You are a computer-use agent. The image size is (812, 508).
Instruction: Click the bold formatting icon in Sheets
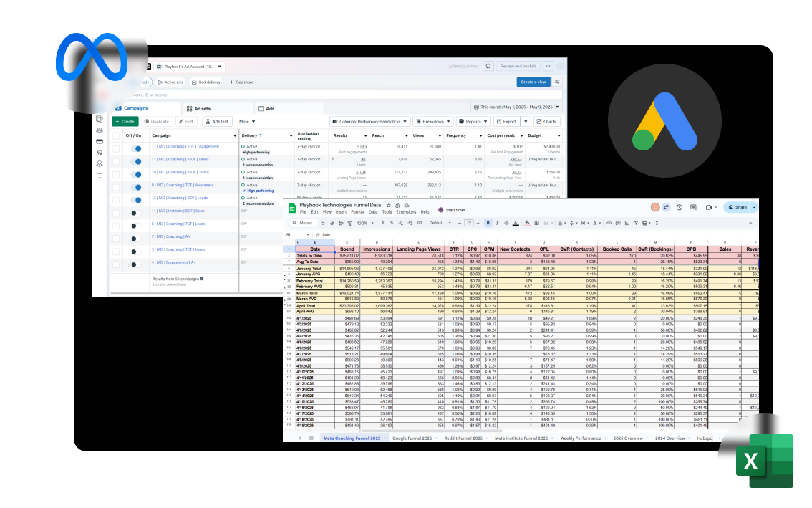click(488, 223)
